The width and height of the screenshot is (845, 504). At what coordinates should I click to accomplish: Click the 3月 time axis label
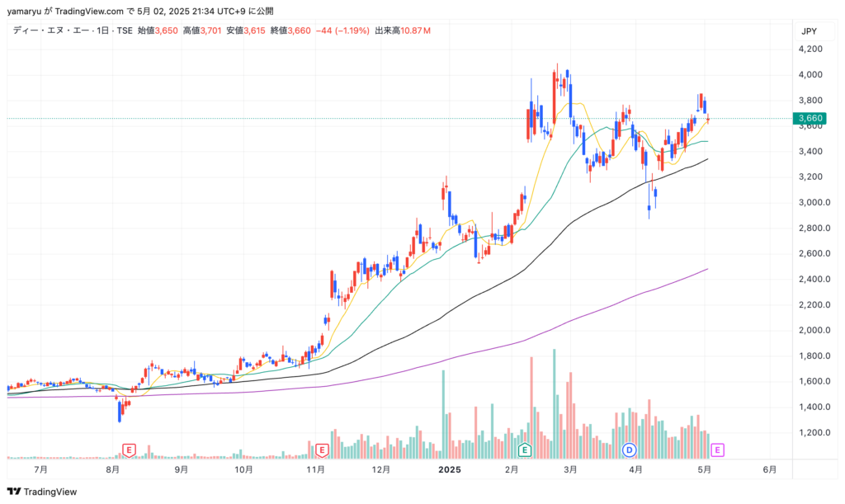[570, 469]
